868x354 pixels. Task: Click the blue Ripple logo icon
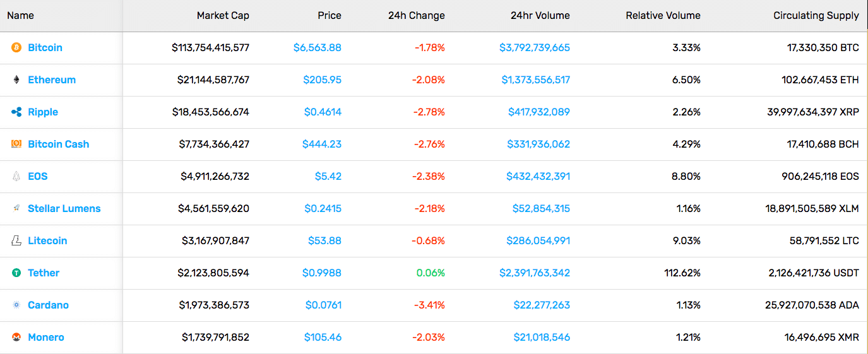point(16,112)
